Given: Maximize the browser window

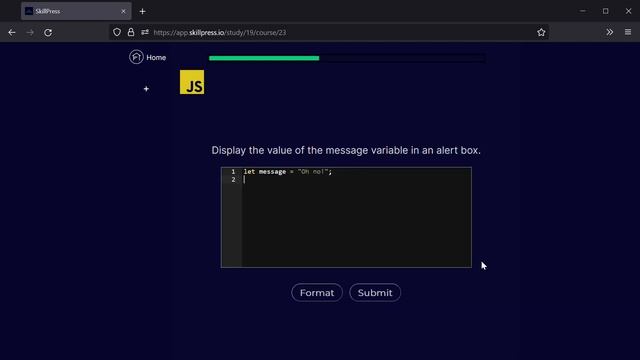Looking at the screenshot, I should (x=605, y=11).
